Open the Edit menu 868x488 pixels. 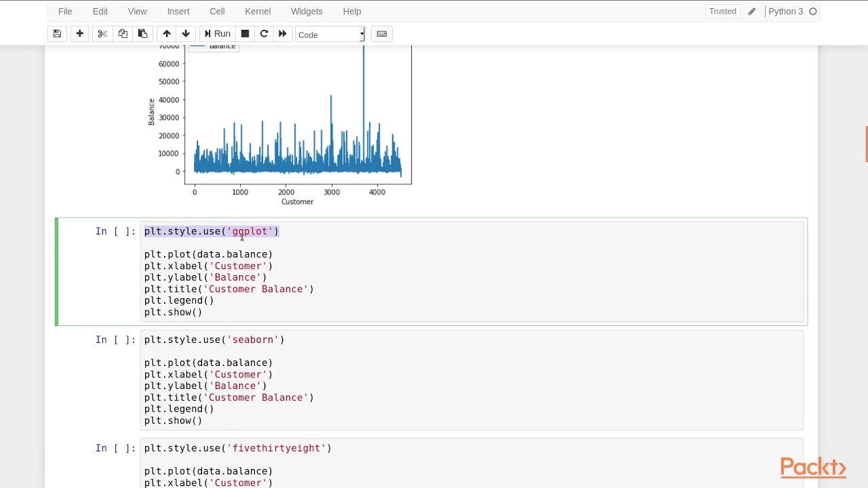click(100, 12)
